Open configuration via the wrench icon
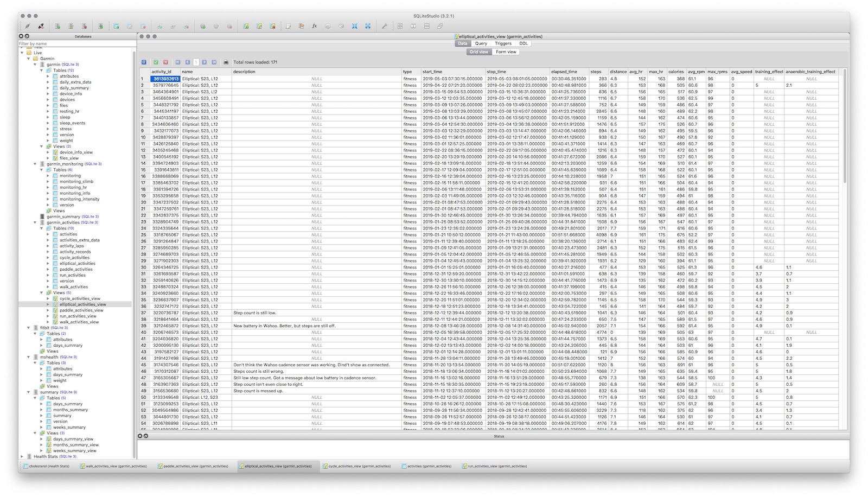This screenshot has height=497, width=868. pyautogui.click(x=384, y=26)
